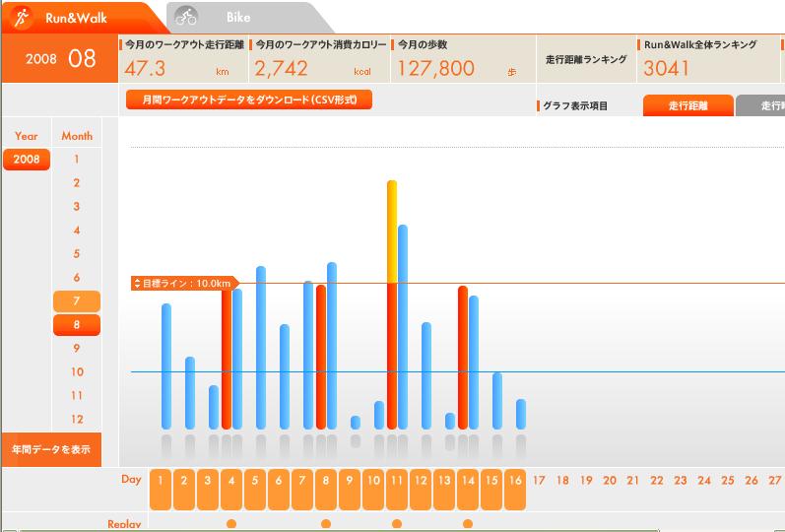785x532 pixels.
Task: Select Day 14 button
Action: point(468,489)
